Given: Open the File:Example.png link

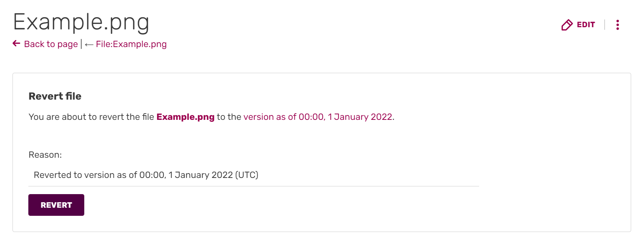Looking at the screenshot, I should coord(131,44).
